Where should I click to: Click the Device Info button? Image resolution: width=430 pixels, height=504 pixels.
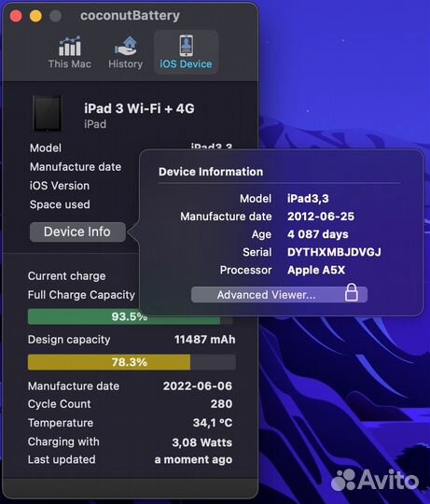tap(77, 231)
